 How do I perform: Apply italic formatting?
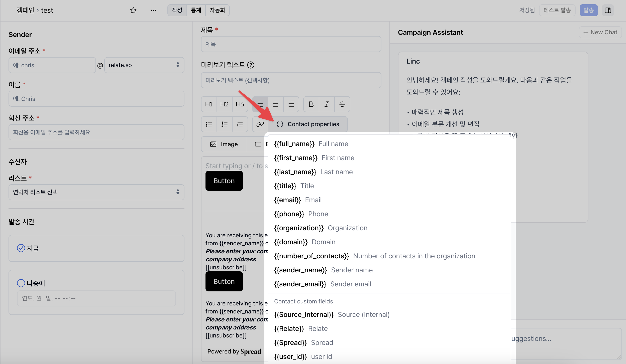click(327, 104)
